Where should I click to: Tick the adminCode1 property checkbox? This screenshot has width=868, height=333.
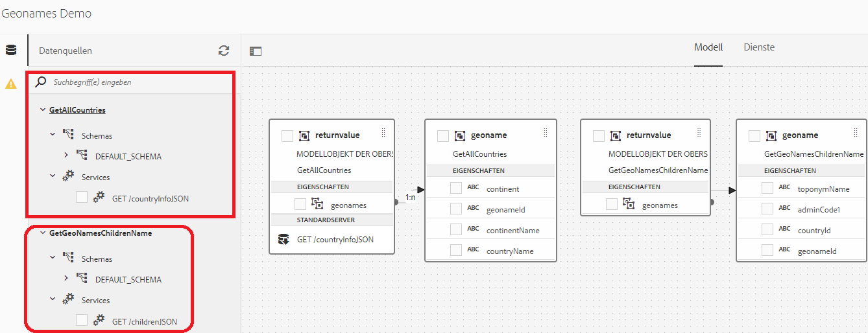767,209
